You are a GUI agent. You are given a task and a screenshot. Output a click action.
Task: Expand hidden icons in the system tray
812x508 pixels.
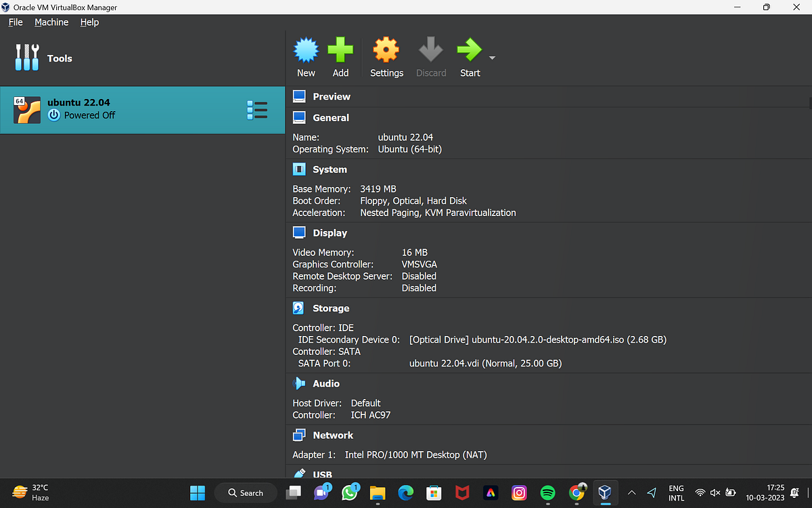coord(631,492)
